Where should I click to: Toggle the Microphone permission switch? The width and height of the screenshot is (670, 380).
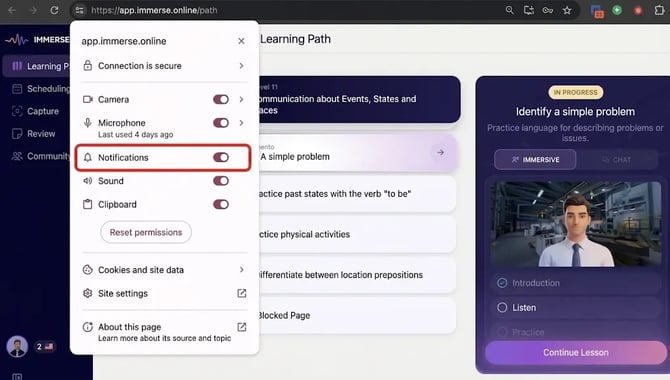click(x=221, y=123)
